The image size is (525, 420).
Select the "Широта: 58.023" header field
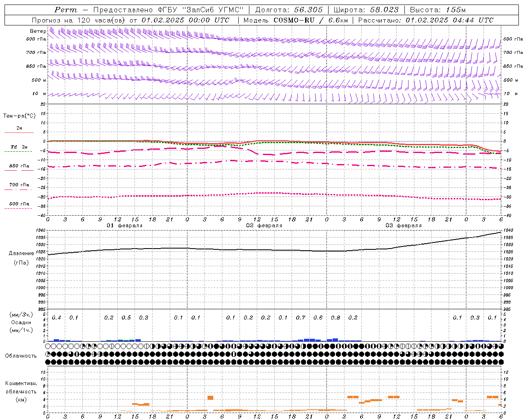[366, 10]
